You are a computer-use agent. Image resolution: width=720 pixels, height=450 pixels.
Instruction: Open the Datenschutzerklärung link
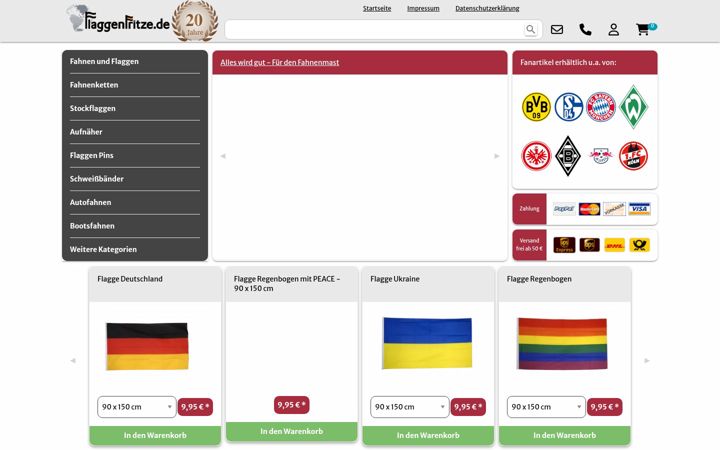pos(487,8)
